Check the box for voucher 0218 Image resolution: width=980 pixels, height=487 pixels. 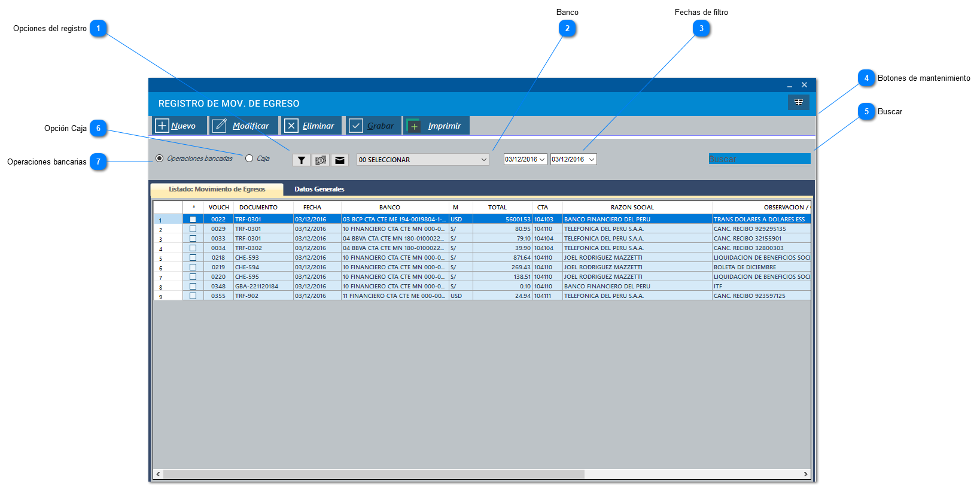pos(193,258)
